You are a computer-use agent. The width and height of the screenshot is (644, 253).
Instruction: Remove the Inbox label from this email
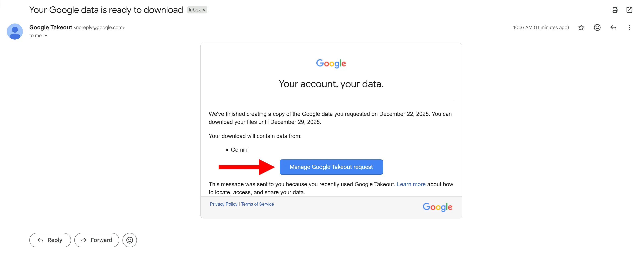[x=204, y=10]
